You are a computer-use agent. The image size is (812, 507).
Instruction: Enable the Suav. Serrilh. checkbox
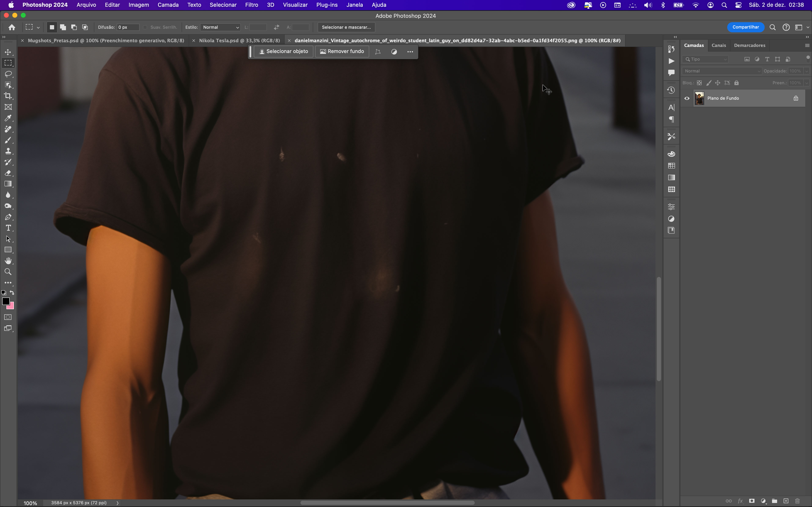click(x=146, y=27)
